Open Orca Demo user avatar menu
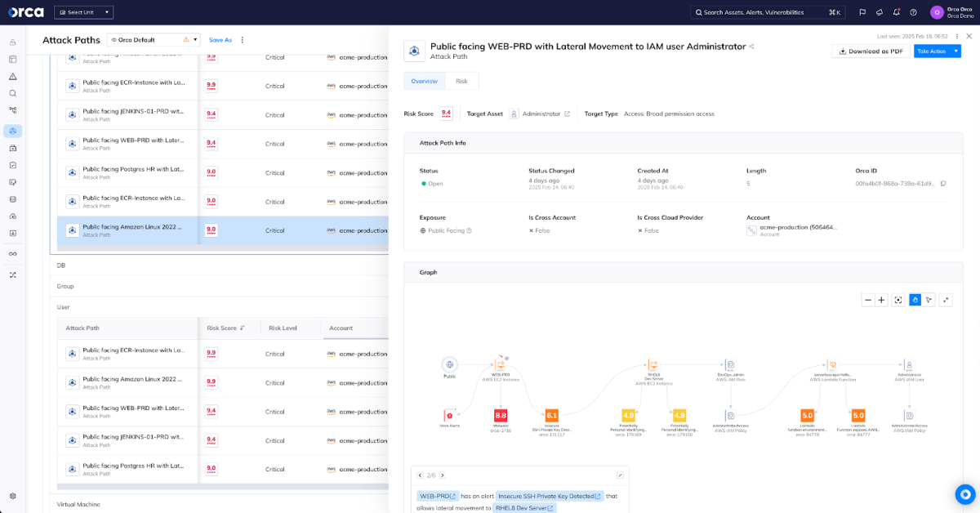 coord(937,12)
